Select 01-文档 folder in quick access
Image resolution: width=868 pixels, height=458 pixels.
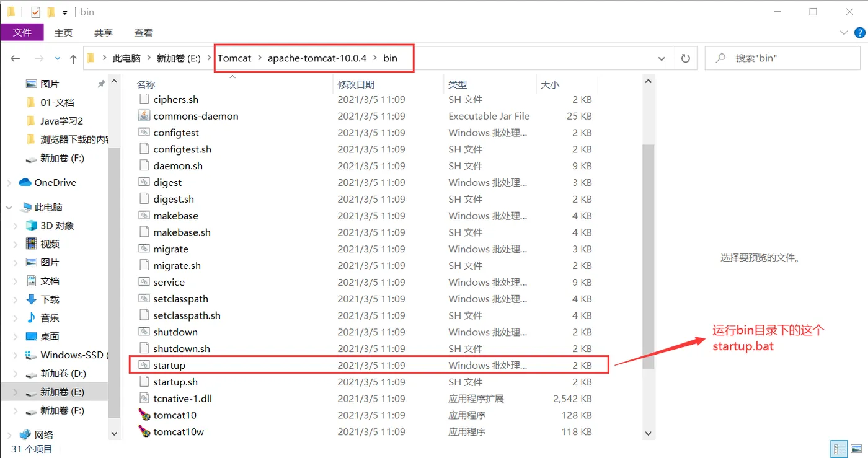pos(57,102)
